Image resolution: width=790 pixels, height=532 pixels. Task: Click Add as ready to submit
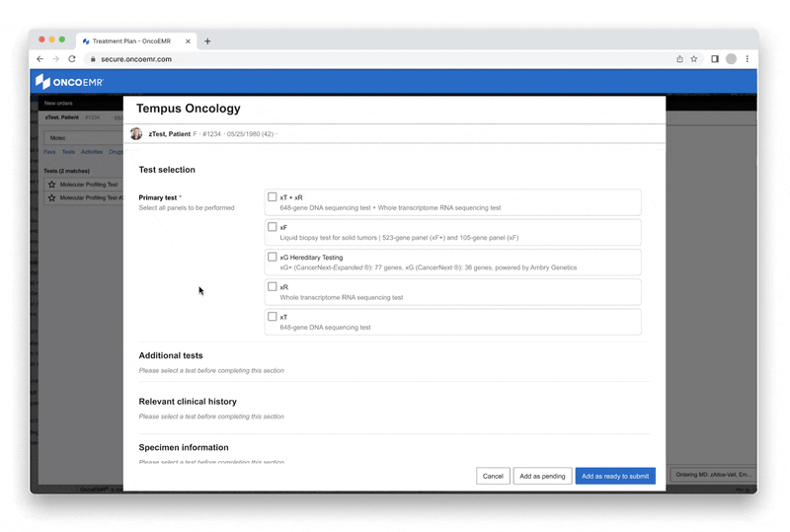(x=615, y=476)
